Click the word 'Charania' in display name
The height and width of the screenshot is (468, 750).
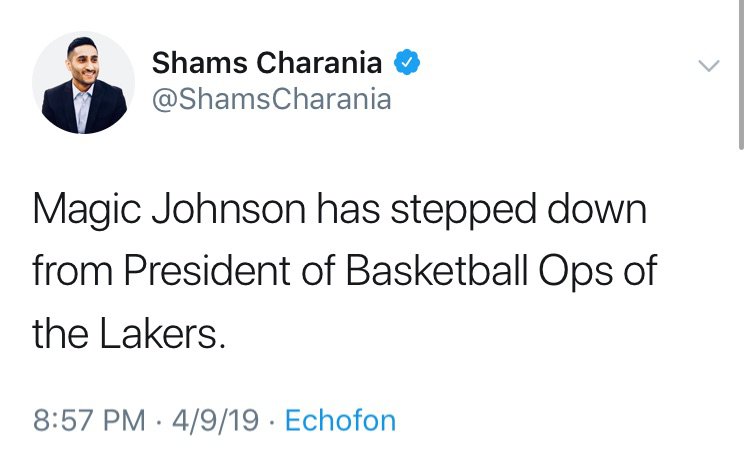point(320,63)
